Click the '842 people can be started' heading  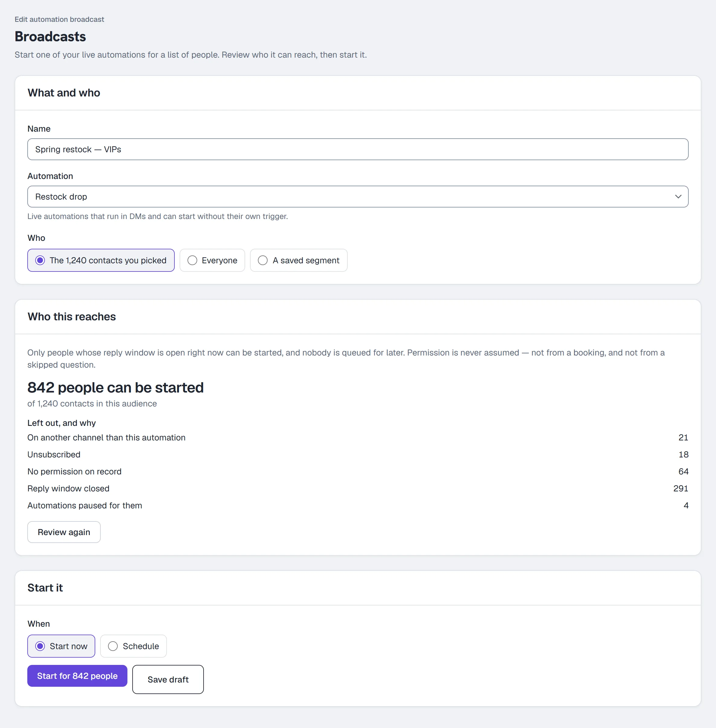pyautogui.click(x=116, y=387)
